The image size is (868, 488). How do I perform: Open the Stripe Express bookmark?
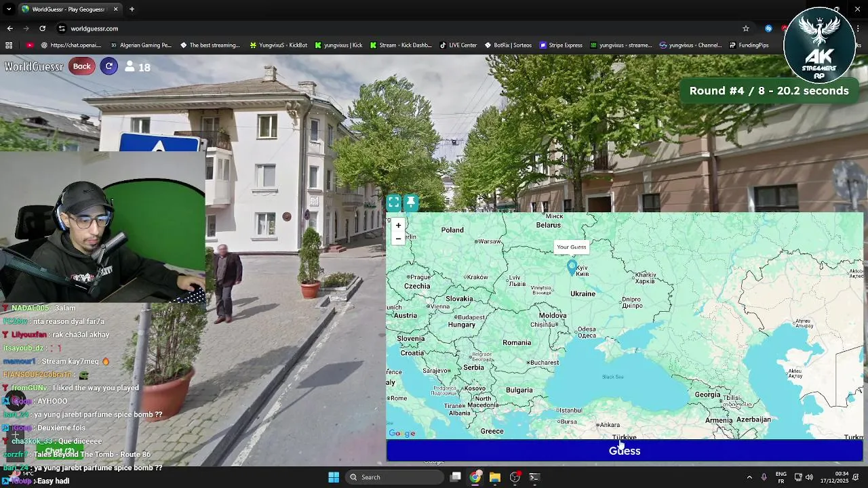(x=561, y=45)
